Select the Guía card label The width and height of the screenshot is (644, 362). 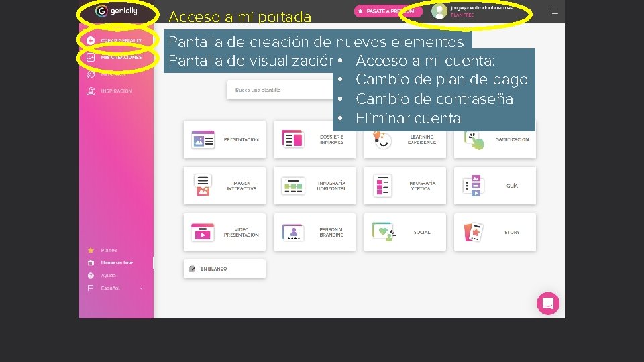tap(512, 186)
